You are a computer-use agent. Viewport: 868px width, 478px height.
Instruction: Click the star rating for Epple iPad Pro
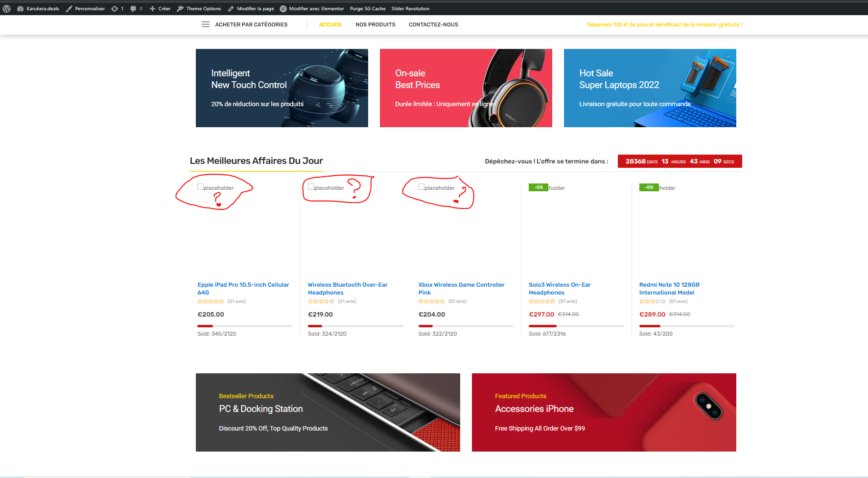[211, 301]
